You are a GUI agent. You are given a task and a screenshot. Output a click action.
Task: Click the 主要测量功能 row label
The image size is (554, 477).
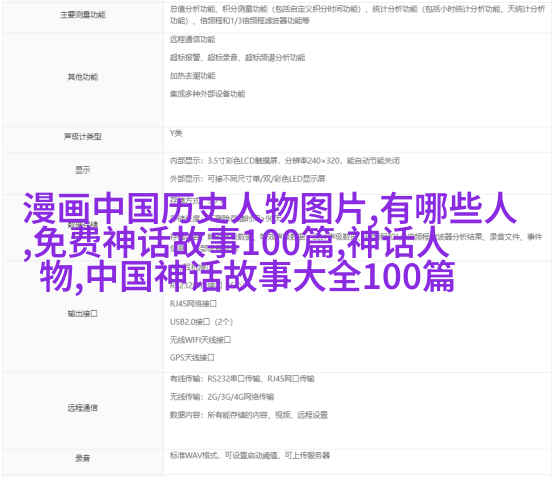(x=83, y=15)
